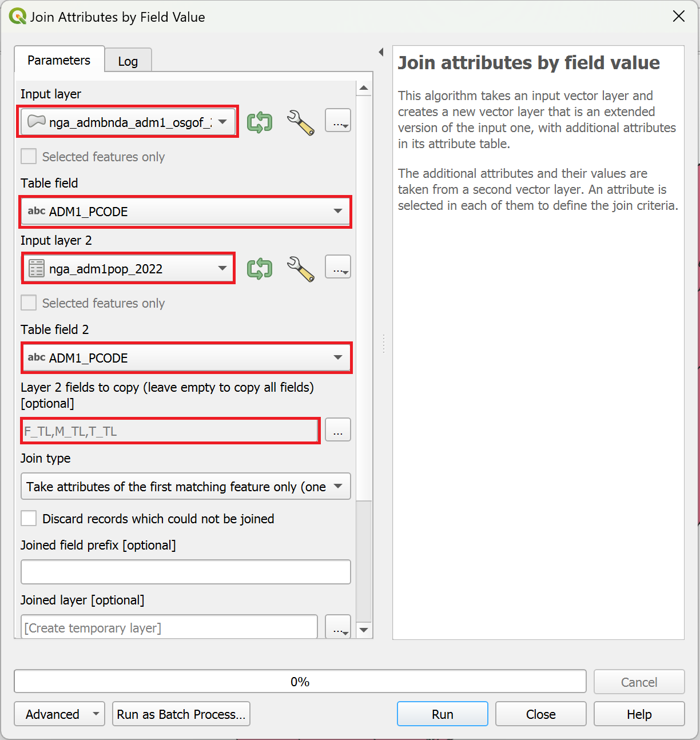Open advanced options wrench for Input layer
Viewport: 700px width, 740px height.
point(300,122)
